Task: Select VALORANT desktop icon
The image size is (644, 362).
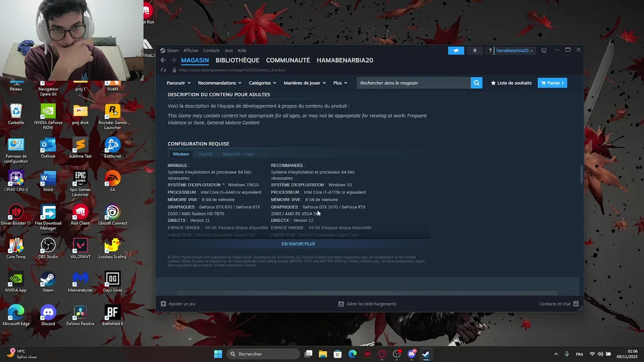Action: coord(80,248)
